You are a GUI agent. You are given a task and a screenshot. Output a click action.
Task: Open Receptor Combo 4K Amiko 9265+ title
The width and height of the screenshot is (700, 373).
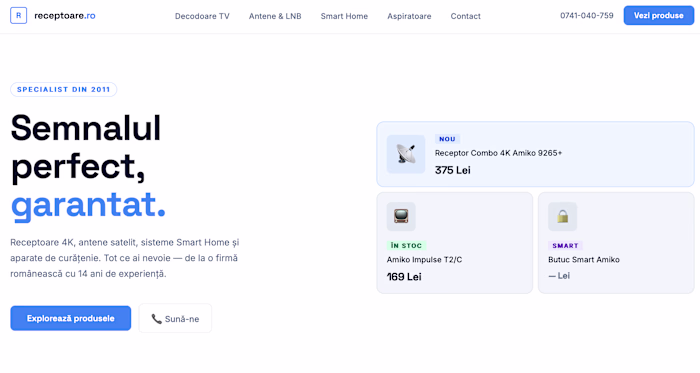point(498,153)
